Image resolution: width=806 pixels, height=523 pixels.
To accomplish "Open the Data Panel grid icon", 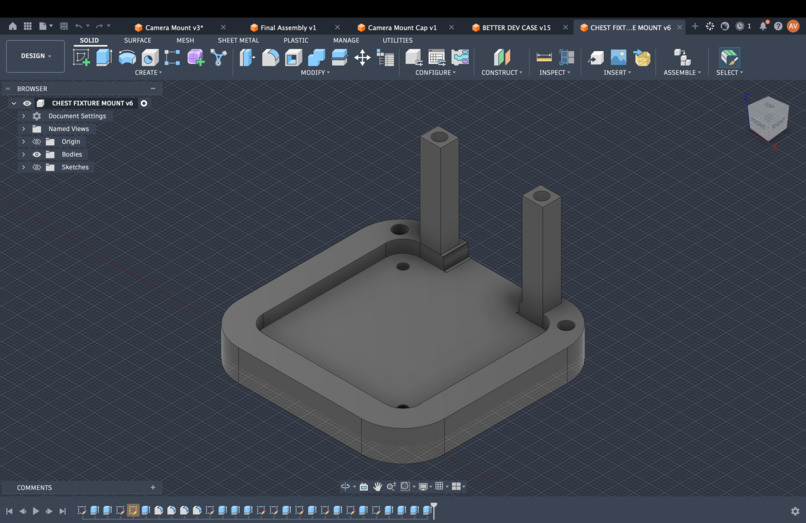I will 28,26.
